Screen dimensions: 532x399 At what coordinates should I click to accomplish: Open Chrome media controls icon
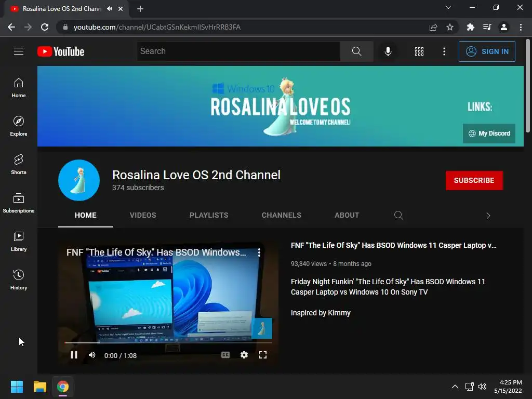point(487,27)
